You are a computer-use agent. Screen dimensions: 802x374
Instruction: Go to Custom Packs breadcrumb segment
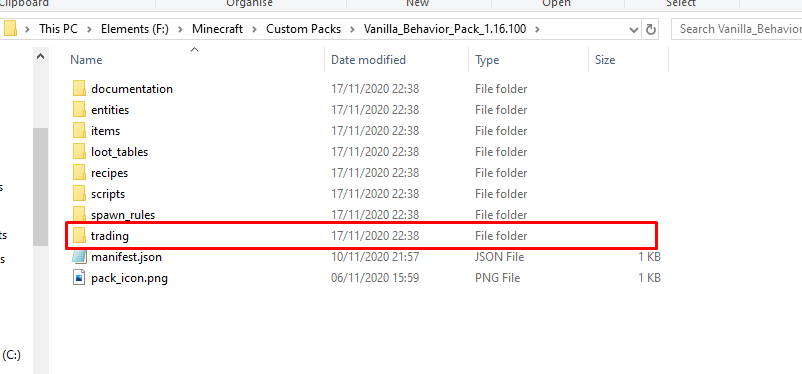(x=303, y=29)
